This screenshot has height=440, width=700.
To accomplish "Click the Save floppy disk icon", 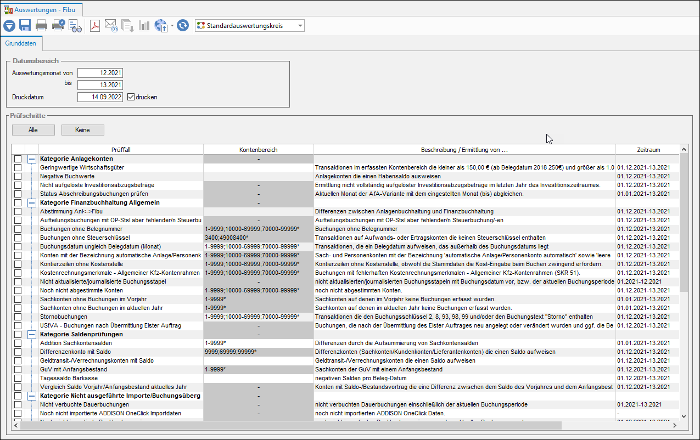I will tap(25, 25).
